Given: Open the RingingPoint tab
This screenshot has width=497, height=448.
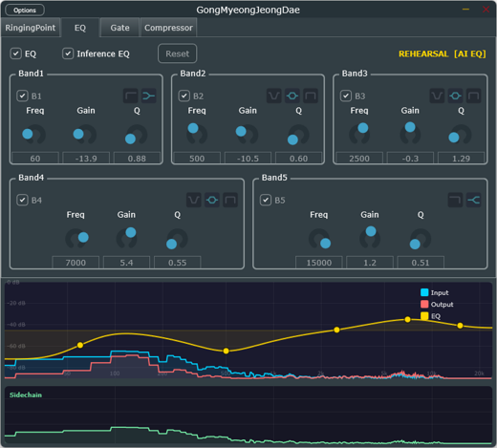Looking at the screenshot, I should pyautogui.click(x=31, y=28).
